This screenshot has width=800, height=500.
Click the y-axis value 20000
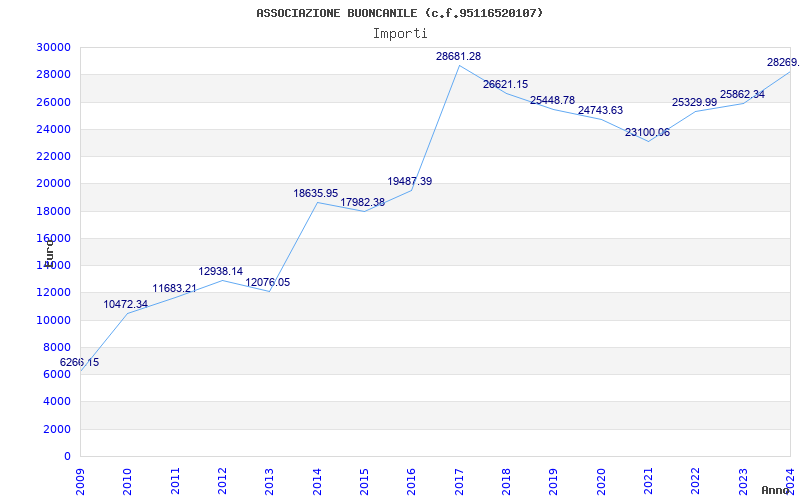tap(54, 184)
